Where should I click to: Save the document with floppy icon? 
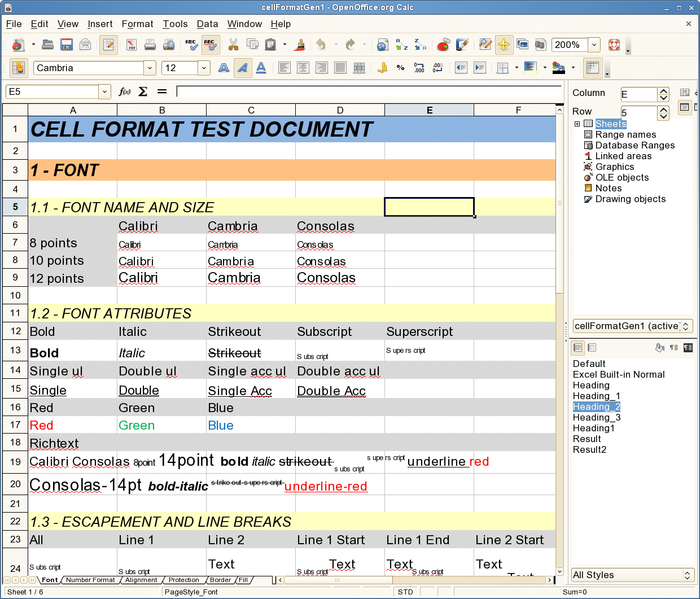click(x=67, y=45)
